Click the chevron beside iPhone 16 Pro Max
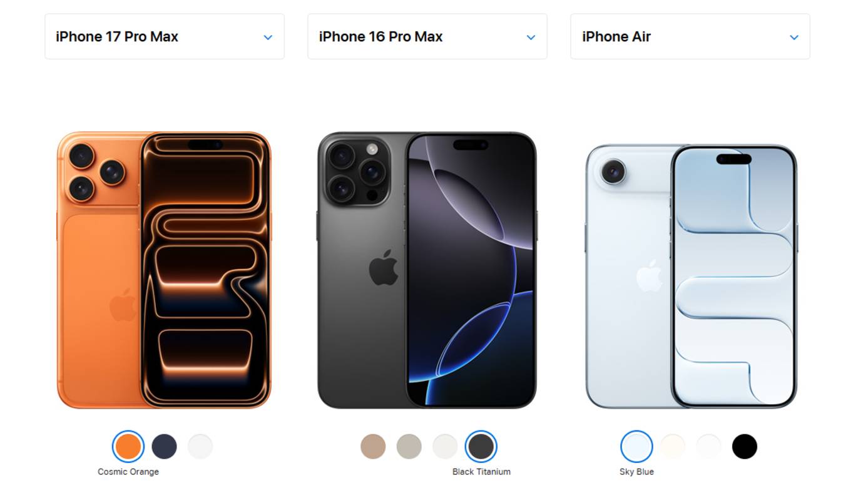868x488 pixels. 531,37
